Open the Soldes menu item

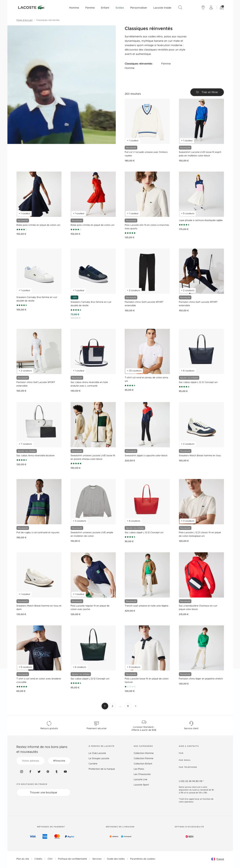tap(119, 7)
